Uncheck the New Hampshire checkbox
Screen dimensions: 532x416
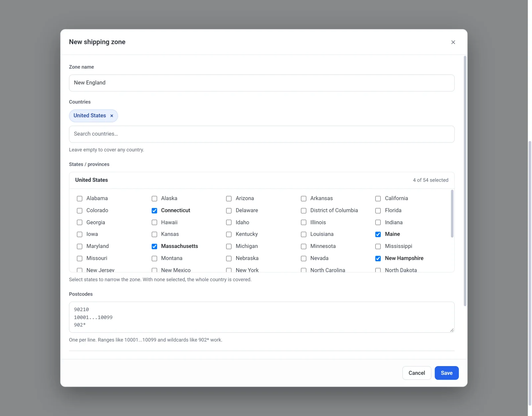pos(378,258)
